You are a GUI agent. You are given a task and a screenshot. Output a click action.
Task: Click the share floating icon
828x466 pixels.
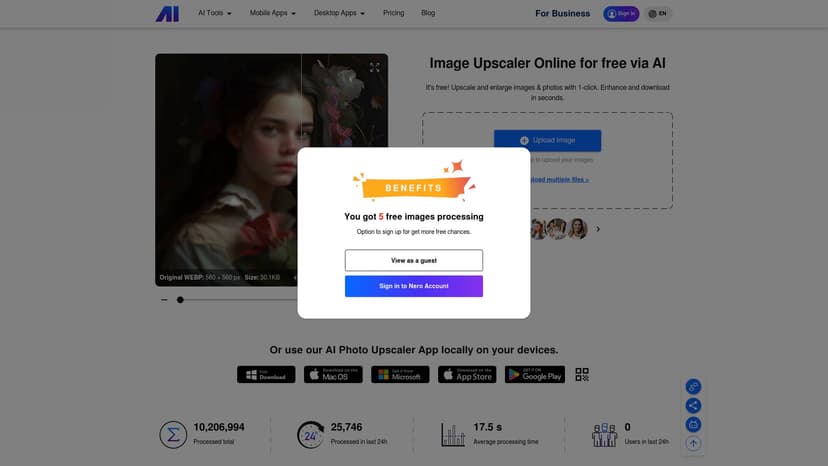tap(693, 406)
